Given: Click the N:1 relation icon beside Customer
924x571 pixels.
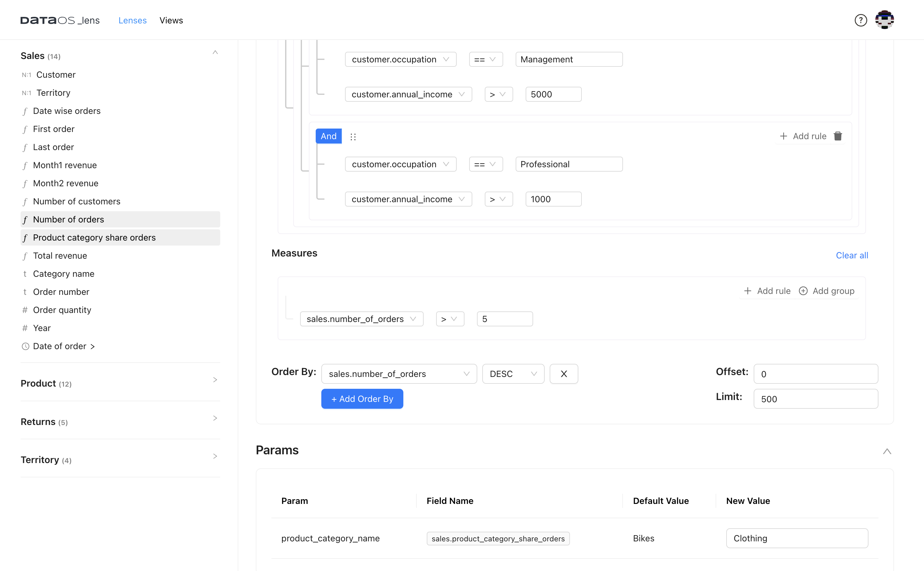Looking at the screenshot, I should 27,75.
